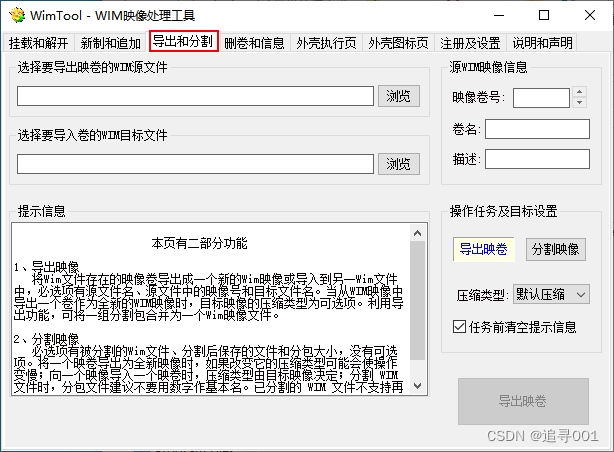Click the info box scroll-up arrow
Image resolution: width=614 pixels, height=452 pixels.
click(417, 233)
